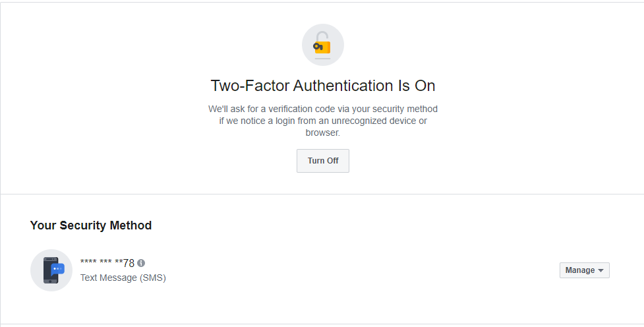Click the info icon beside phone number

pyautogui.click(x=141, y=262)
